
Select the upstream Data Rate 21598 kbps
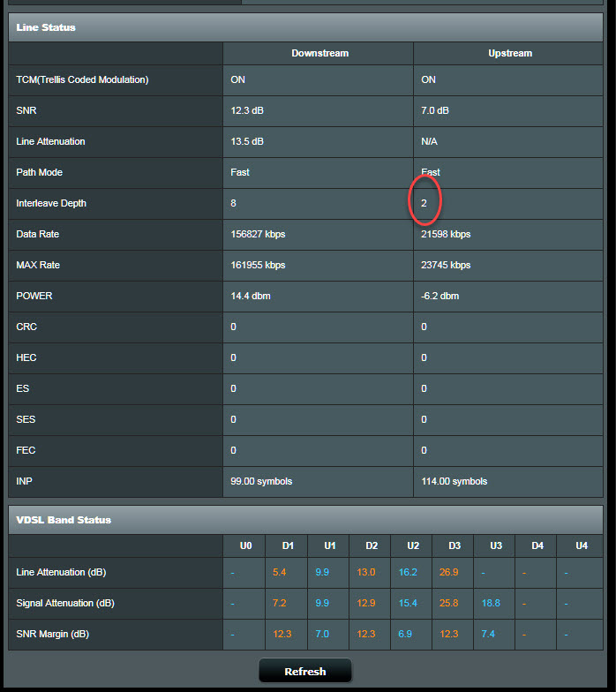pos(446,235)
